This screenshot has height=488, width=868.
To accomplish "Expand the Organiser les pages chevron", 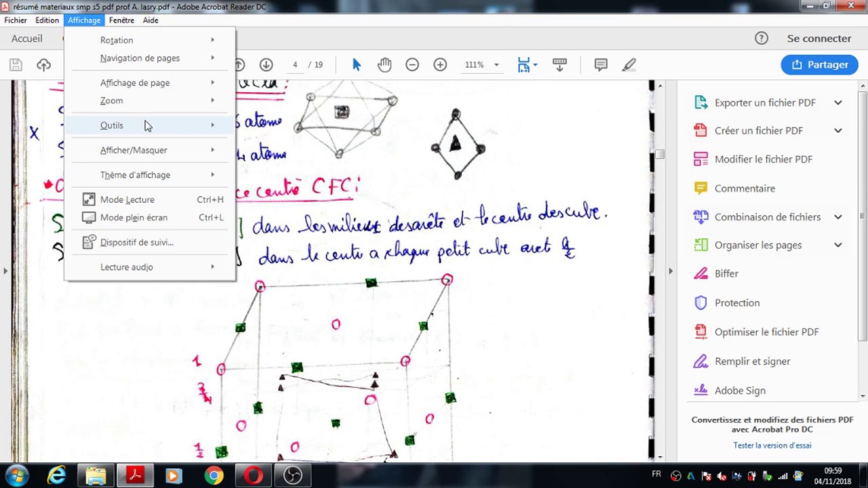I will point(838,245).
